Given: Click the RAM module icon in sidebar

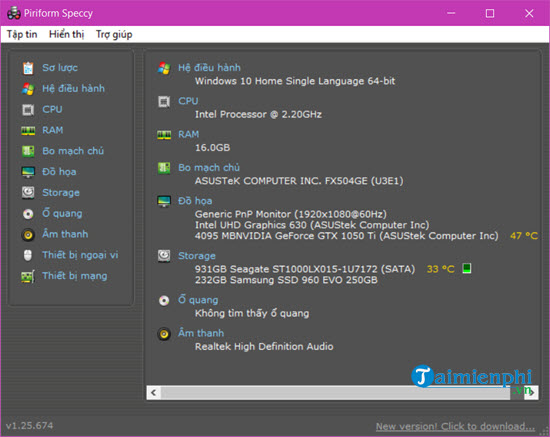Looking at the screenshot, I should click(x=28, y=130).
